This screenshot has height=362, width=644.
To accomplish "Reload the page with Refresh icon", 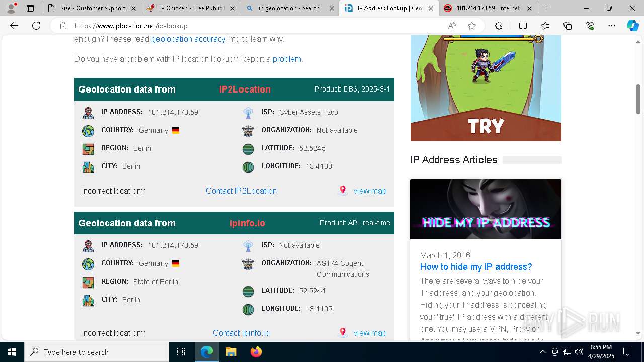I will coord(36,26).
